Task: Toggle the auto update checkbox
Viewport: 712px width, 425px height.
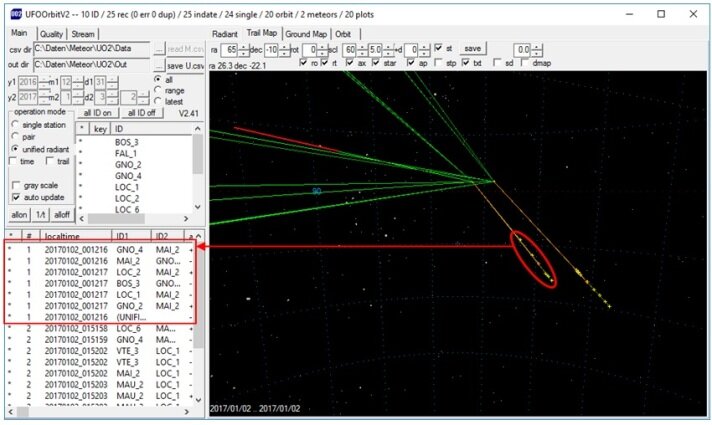Action: 15,197
